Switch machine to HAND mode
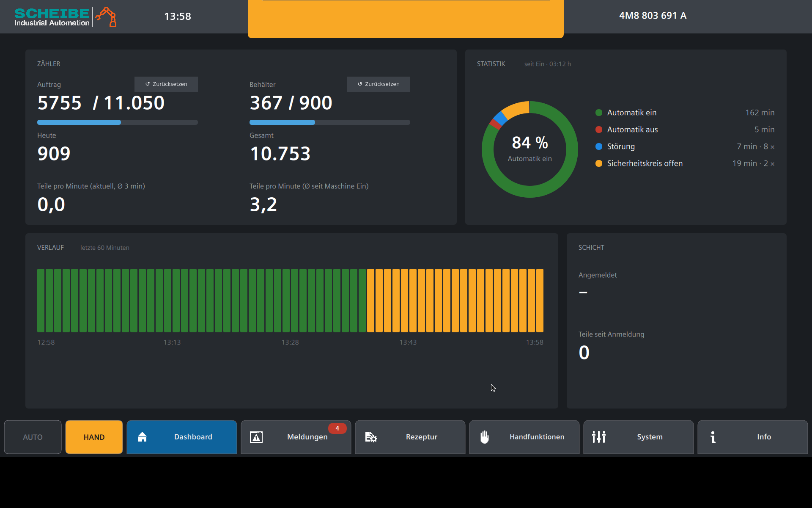Screen dimensions: 812x508 (x=94, y=437)
